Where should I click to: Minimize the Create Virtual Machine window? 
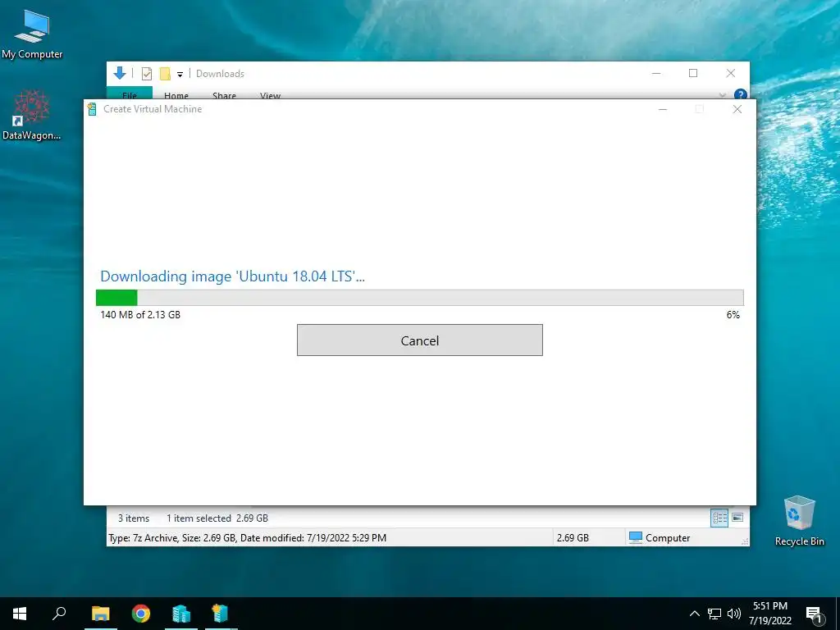coord(663,109)
